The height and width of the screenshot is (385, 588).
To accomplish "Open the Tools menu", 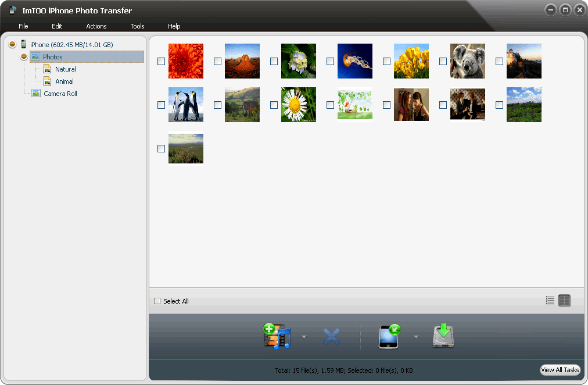I will click(x=137, y=26).
